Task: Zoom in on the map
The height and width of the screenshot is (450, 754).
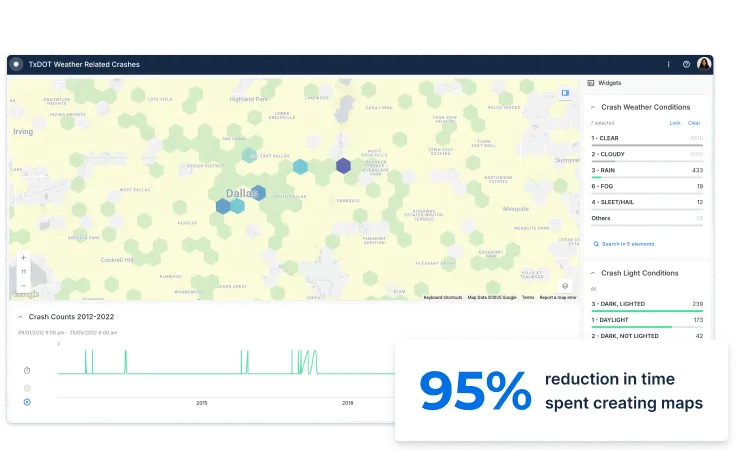Action: (23, 258)
